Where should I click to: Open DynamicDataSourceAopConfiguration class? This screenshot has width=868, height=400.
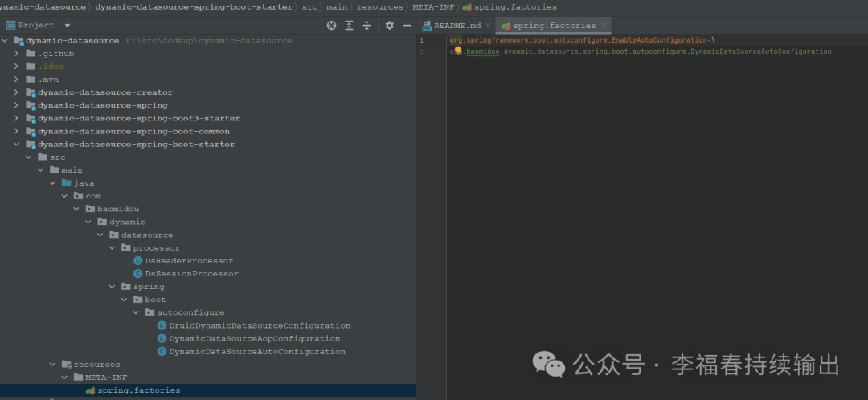click(x=255, y=339)
